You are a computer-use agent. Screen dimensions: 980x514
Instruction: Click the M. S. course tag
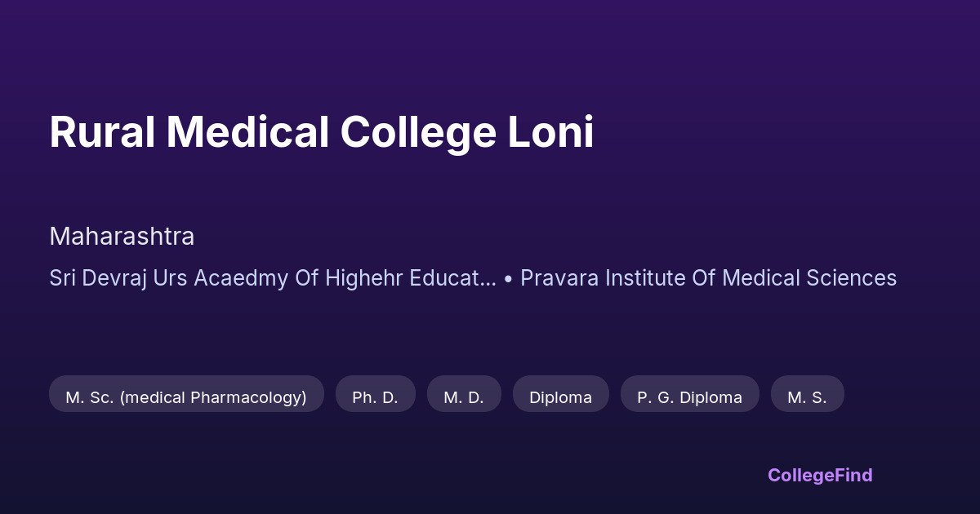point(807,397)
